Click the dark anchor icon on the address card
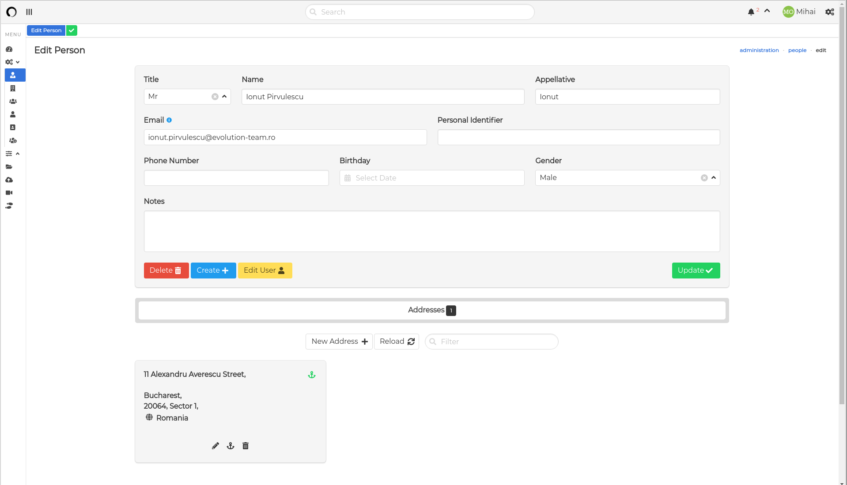 pyautogui.click(x=230, y=446)
